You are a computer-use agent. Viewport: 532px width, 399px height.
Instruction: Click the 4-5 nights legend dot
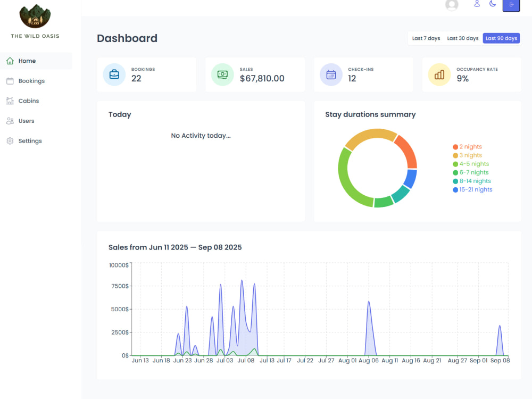455,164
